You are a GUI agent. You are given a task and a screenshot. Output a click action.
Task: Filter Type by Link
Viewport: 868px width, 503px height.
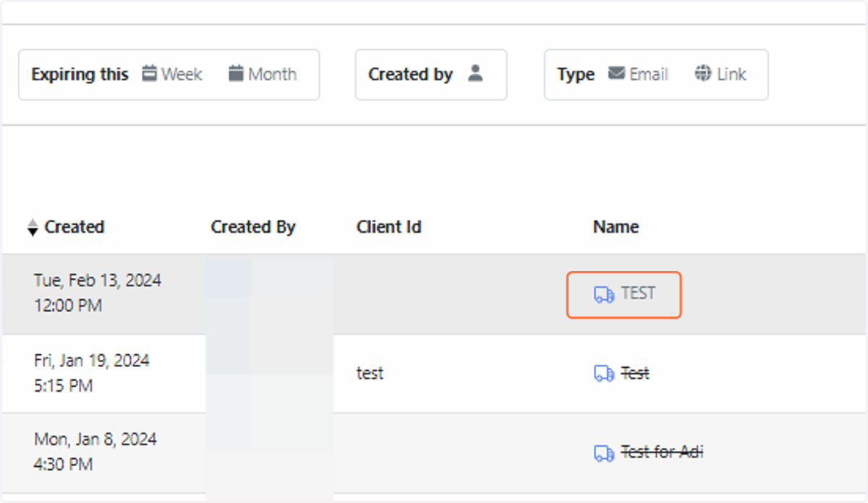point(720,74)
